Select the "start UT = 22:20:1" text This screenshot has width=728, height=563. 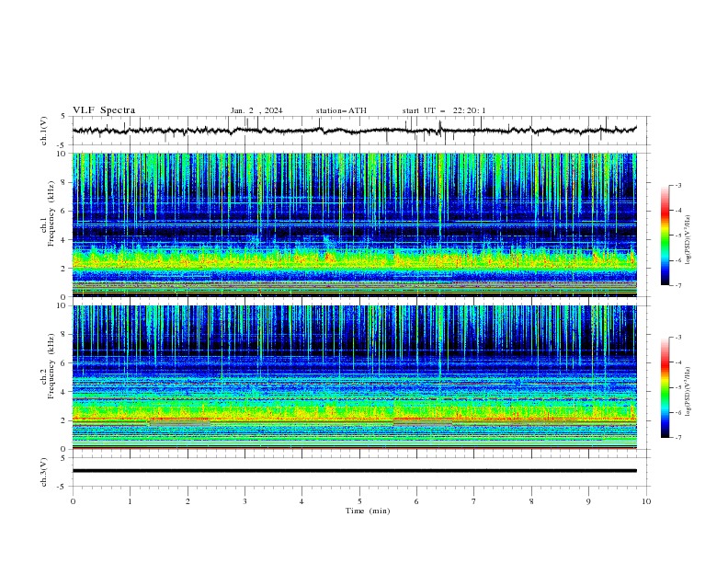[444, 110]
